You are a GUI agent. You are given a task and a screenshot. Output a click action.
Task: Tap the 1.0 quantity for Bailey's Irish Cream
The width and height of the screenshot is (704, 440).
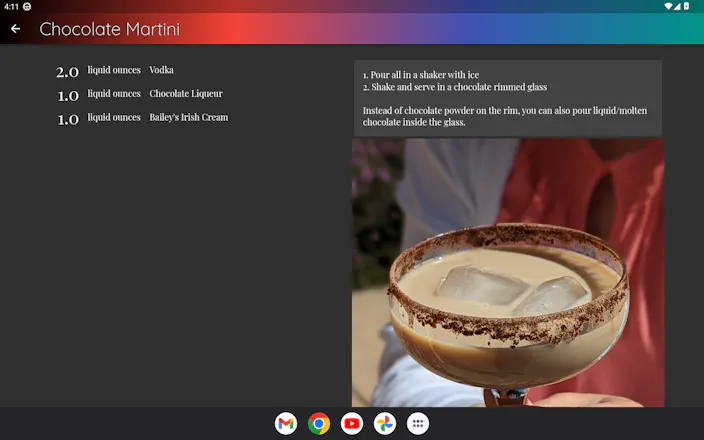click(x=68, y=119)
